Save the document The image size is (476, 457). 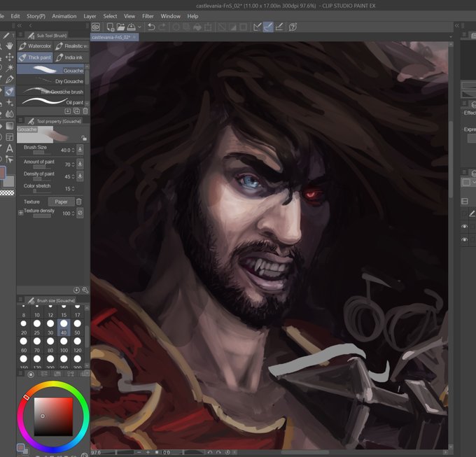131,27
